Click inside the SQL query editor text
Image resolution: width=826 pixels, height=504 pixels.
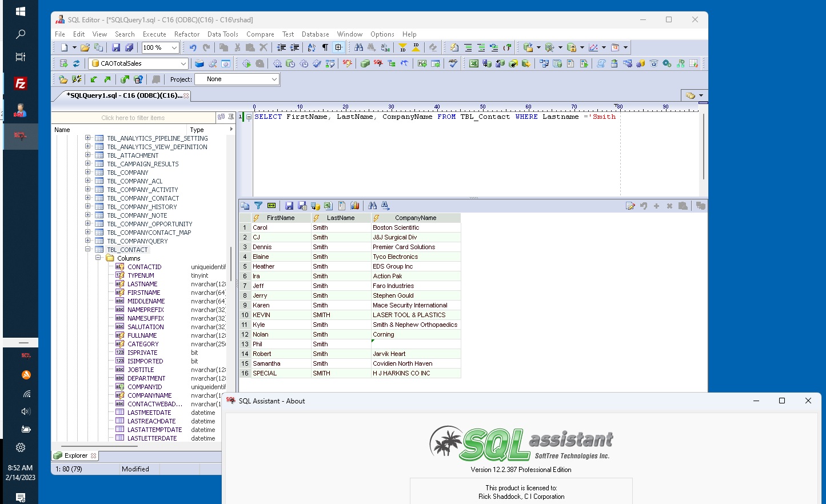pos(435,117)
